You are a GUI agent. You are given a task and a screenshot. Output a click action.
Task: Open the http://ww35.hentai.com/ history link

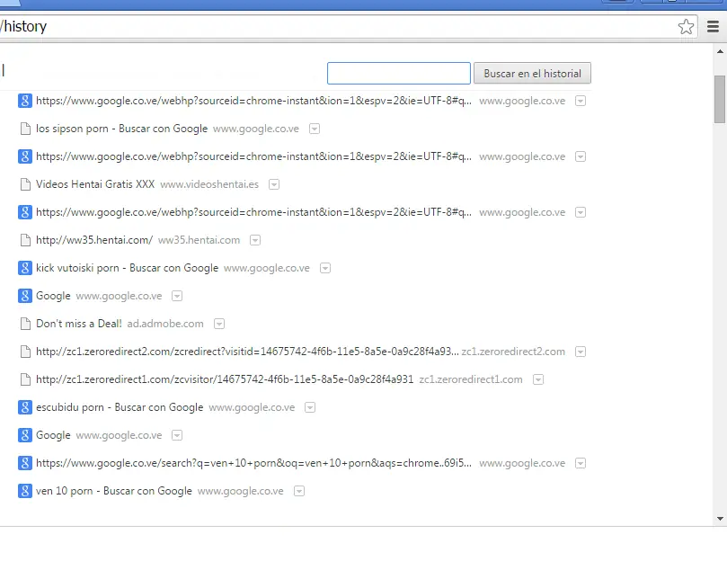point(94,240)
